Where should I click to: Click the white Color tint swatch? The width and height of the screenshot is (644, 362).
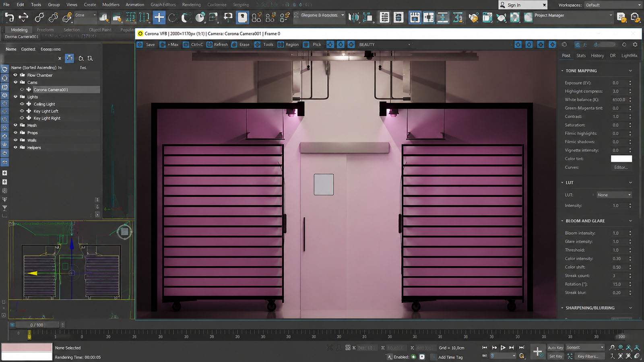point(621,159)
